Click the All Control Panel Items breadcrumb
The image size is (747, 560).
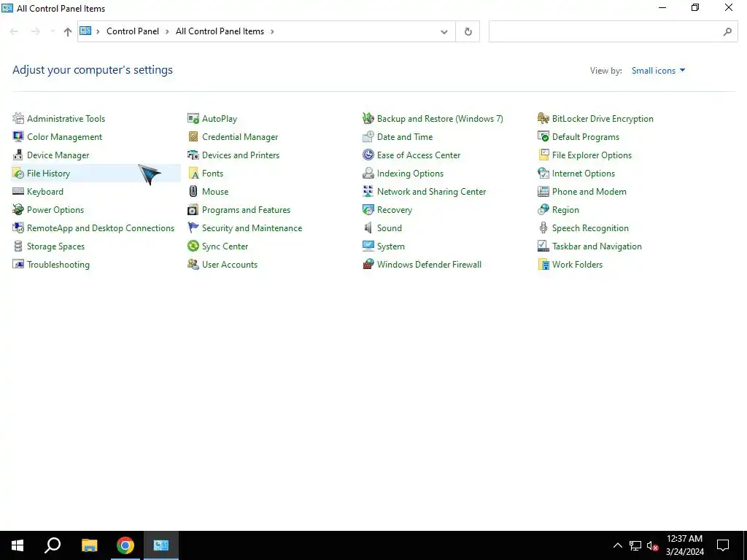click(220, 31)
